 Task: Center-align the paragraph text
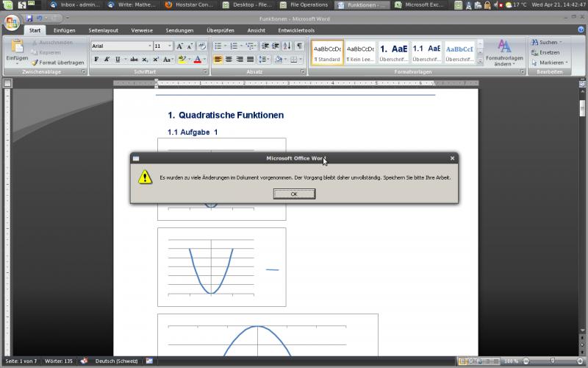229,60
